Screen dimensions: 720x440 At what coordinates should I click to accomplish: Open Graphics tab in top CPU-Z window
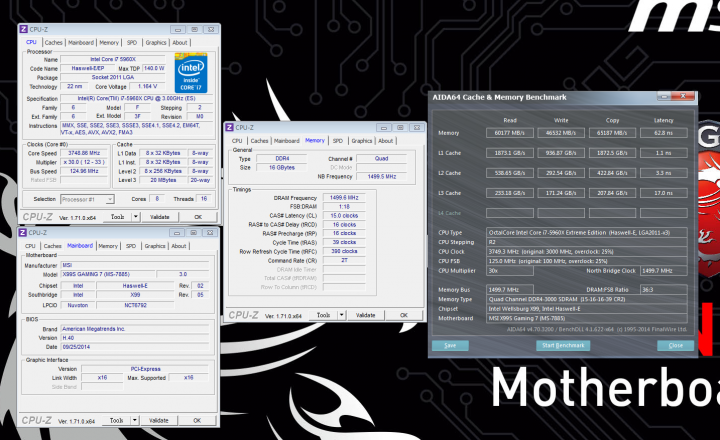coord(156,42)
